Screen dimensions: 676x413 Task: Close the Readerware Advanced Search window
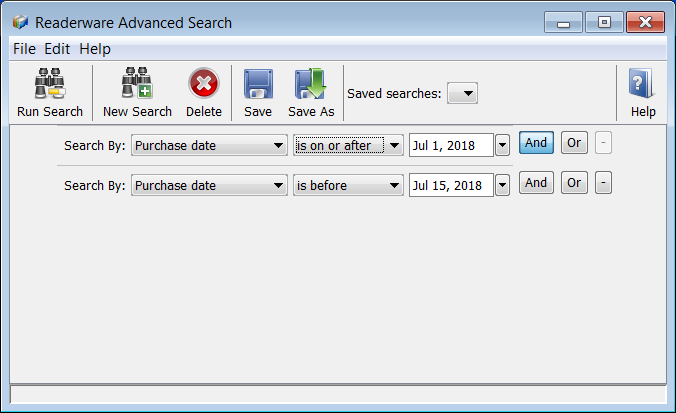645,22
